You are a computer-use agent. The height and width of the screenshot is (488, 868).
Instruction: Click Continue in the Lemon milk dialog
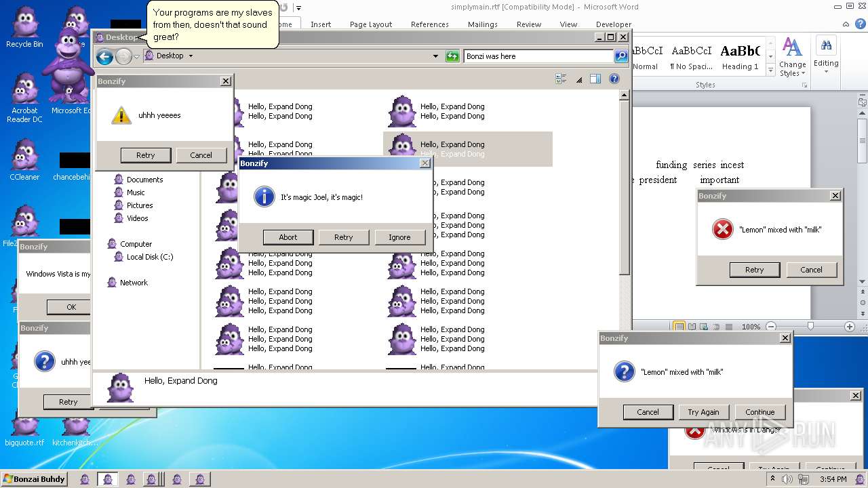759,412
